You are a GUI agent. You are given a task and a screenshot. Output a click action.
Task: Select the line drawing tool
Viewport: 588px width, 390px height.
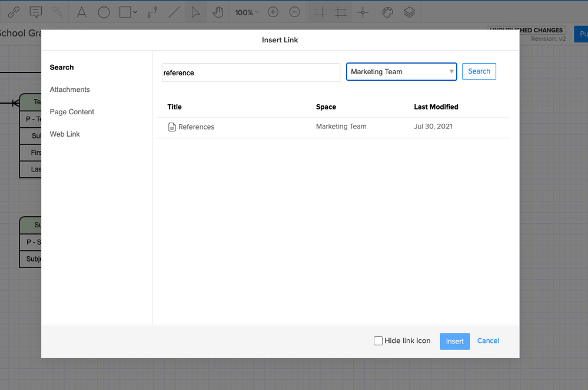point(174,12)
